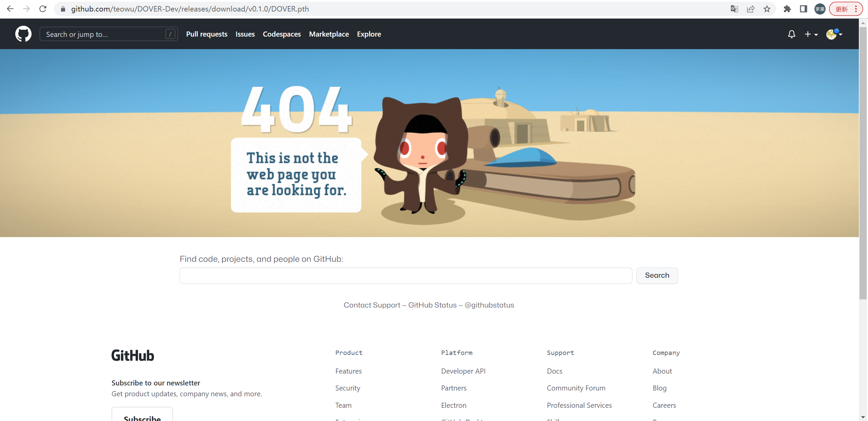Screen dimensions: 868x421
Task: Open the Pull requests menu item
Action: [206, 34]
